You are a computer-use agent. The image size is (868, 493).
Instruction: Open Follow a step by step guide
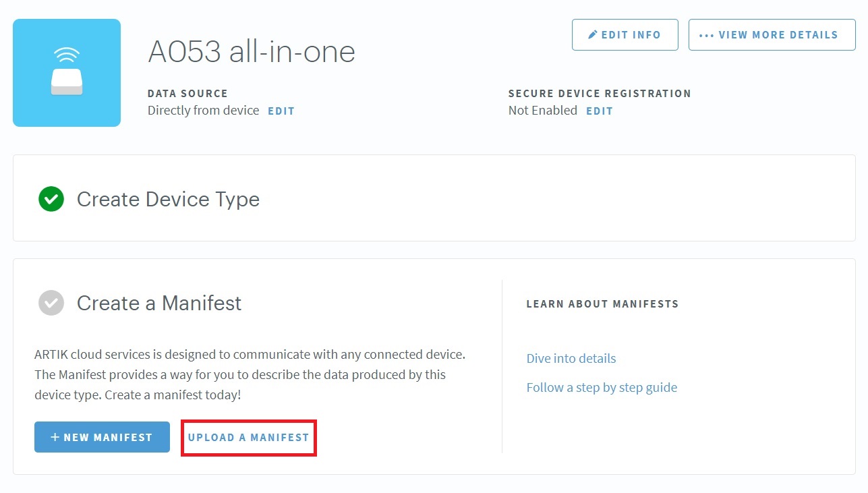pyautogui.click(x=602, y=387)
